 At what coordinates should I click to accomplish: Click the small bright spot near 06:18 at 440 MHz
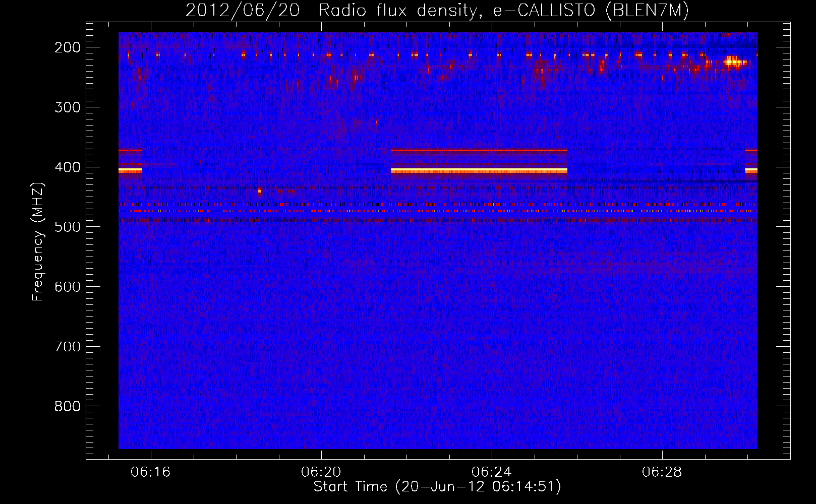[x=259, y=191]
